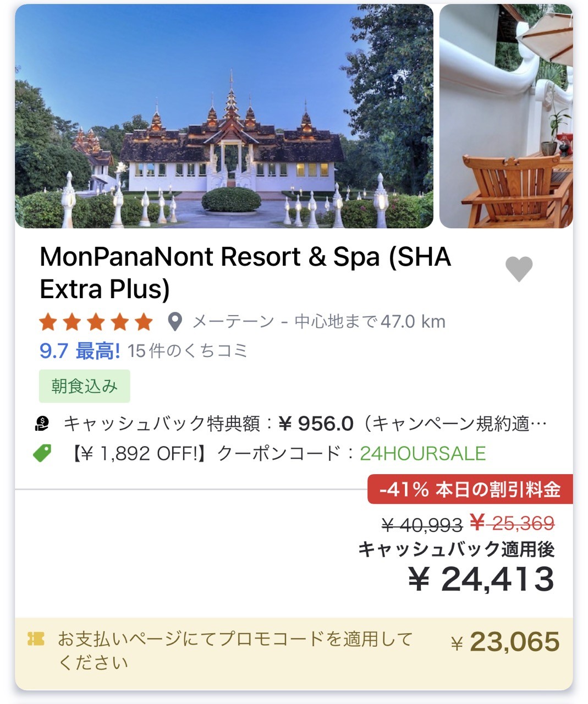Click the ¥ 24,413 cashback price
Screen dimensions: 588x704
[x=481, y=579]
